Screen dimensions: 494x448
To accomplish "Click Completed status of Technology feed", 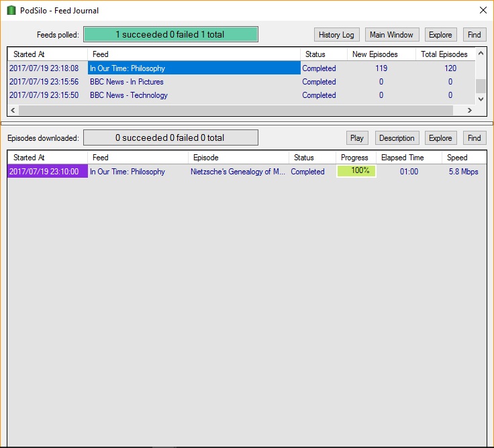I will click(x=319, y=95).
